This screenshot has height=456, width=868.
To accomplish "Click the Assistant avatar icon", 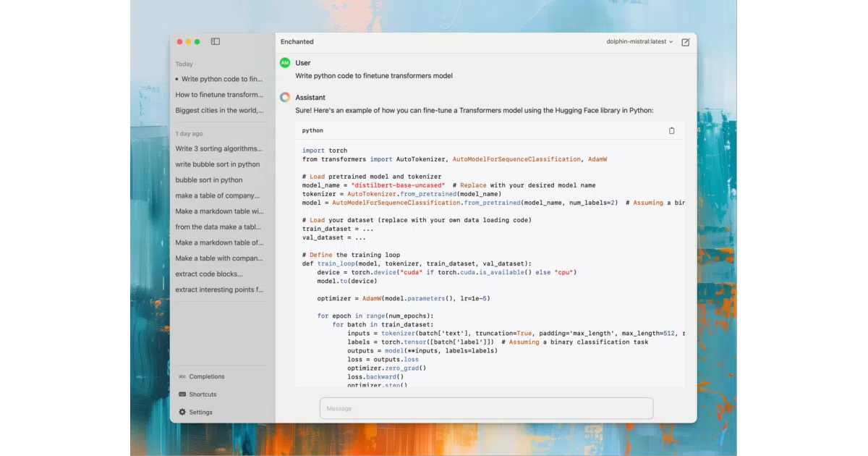I will (x=285, y=97).
